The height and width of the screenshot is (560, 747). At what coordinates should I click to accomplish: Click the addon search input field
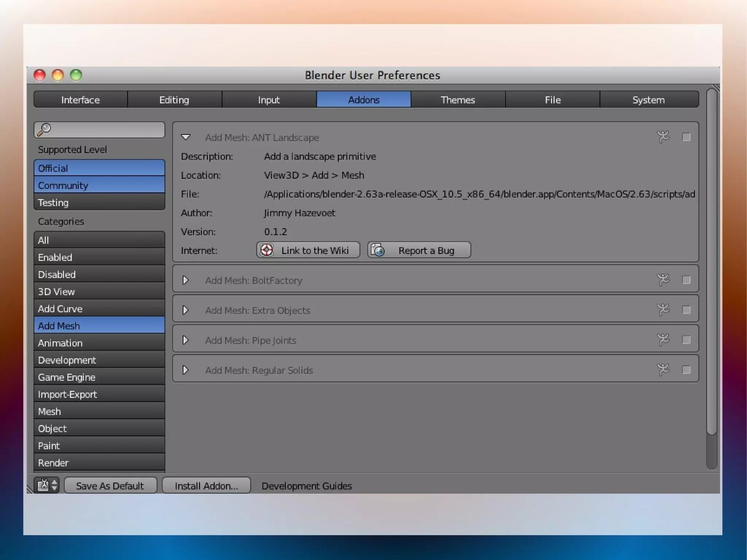point(99,130)
